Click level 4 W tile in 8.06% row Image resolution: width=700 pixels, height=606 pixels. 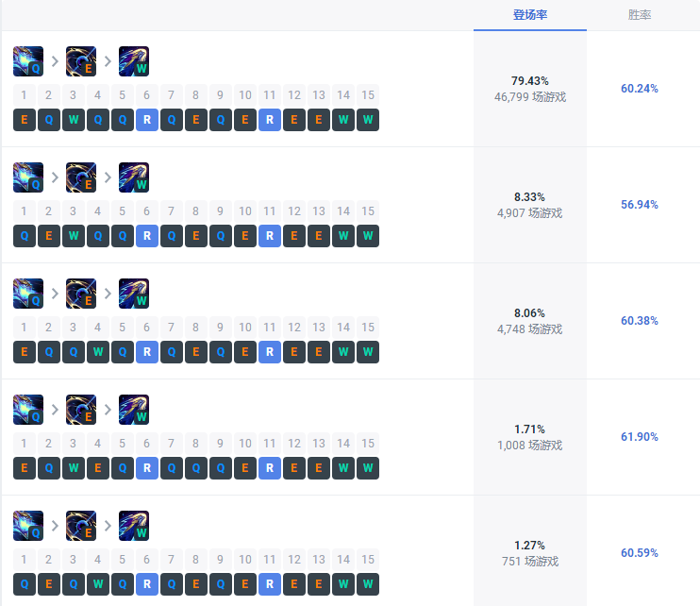pyautogui.click(x=98, y=352)
